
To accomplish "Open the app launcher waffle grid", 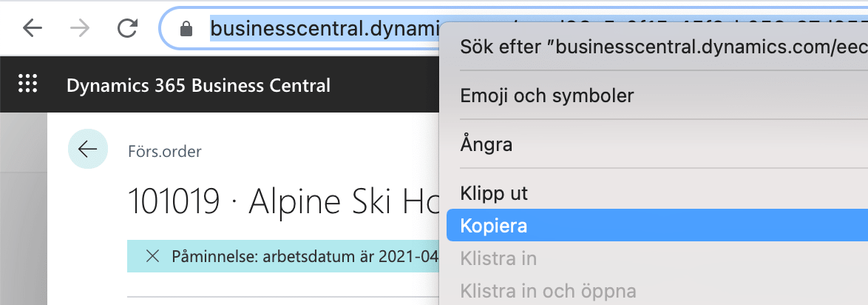I will (x=27, y=84).
